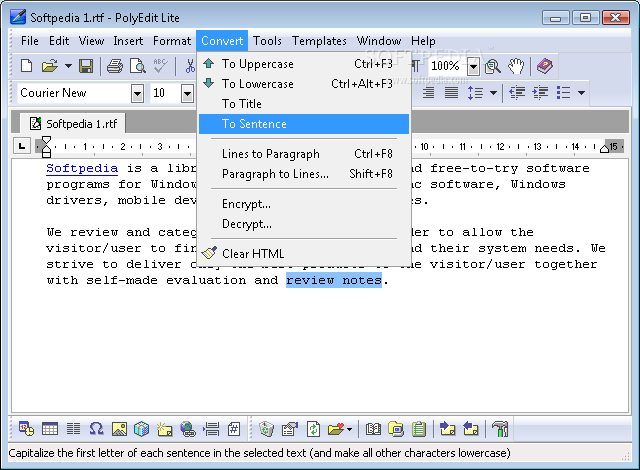Click the ruler tab-stop type selector
640x470 pixels.
22,146
